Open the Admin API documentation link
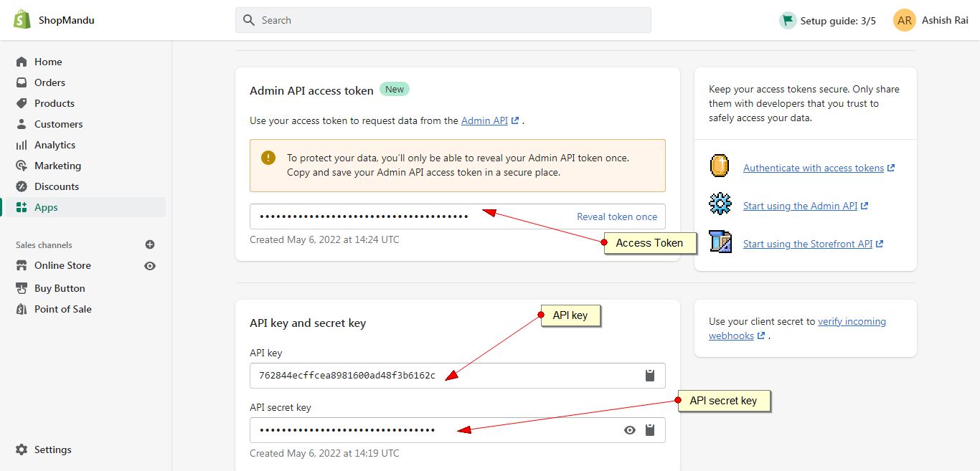Image resolution: width=980 pixels, height=471 pixels. pos(485,120)
